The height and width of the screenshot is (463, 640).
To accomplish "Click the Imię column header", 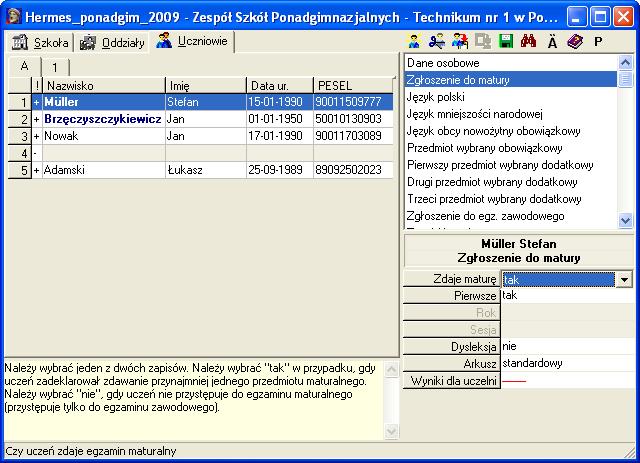I will [206, 86].
